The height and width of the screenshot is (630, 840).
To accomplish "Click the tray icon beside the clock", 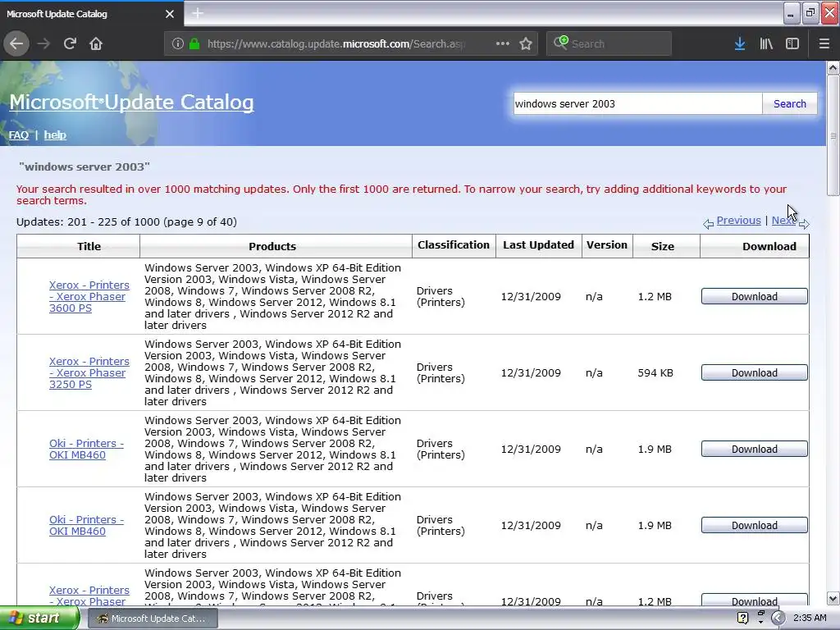I will click(778, 618).
